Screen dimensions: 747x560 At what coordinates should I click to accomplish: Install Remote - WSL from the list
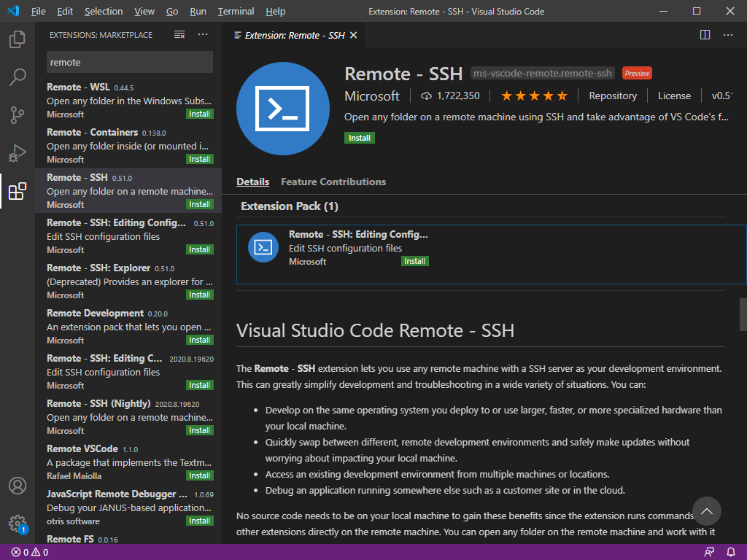point(200,114)
